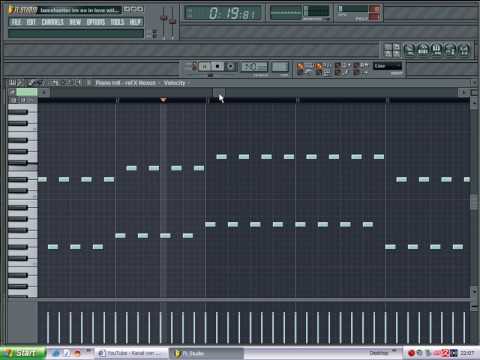Toggle the piano roll window button
The width and height of the screenshot is (480, 360).
(436, 50)
